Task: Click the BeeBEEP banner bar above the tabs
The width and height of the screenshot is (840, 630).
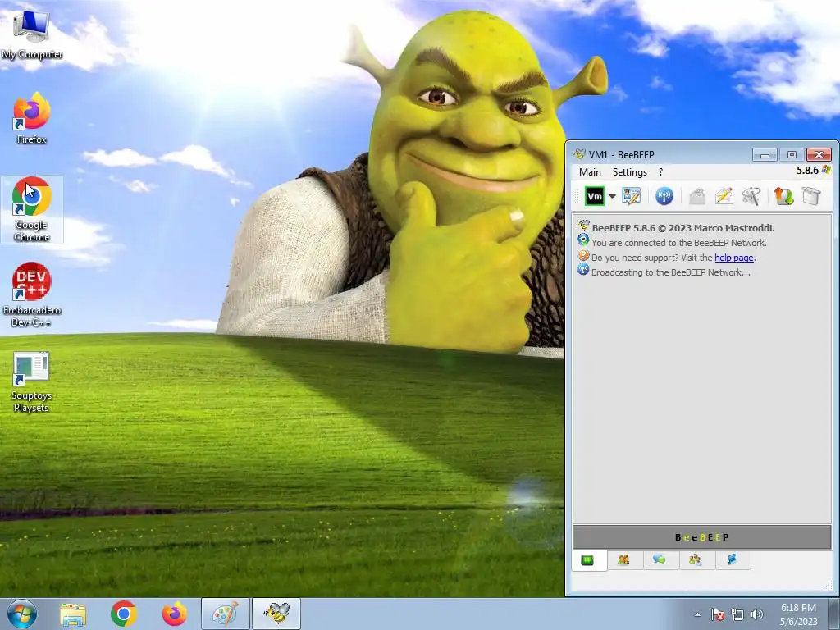Action: pyautogui.click(x=702, y=536)
